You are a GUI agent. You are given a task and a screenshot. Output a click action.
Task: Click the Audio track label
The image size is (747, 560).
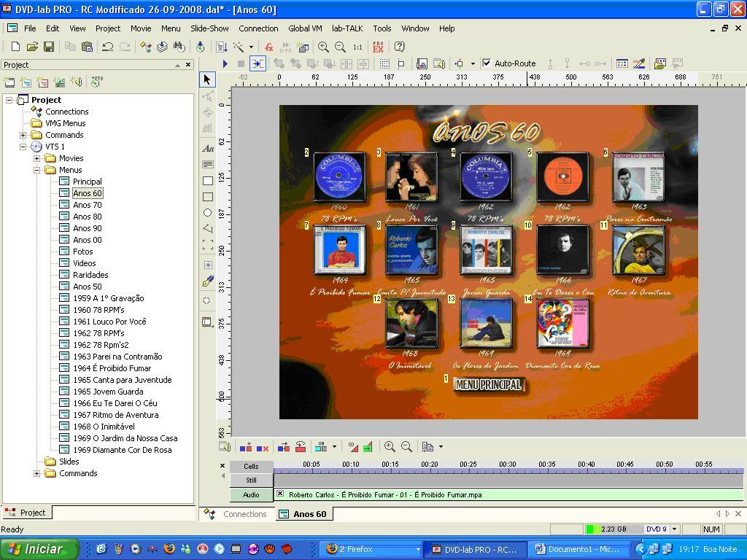(x=251, y=495)
